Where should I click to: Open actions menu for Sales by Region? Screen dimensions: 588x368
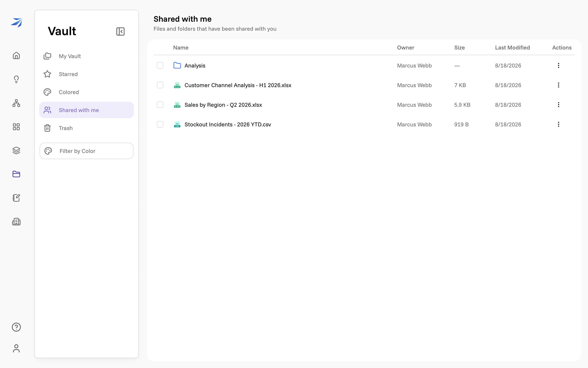(x=559, y=105)
